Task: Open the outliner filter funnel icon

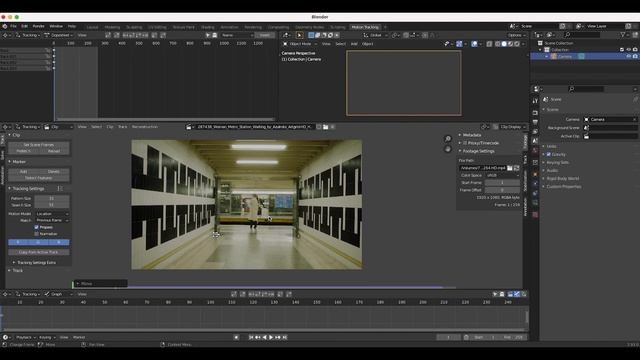Action: click(x=623, y=36)
